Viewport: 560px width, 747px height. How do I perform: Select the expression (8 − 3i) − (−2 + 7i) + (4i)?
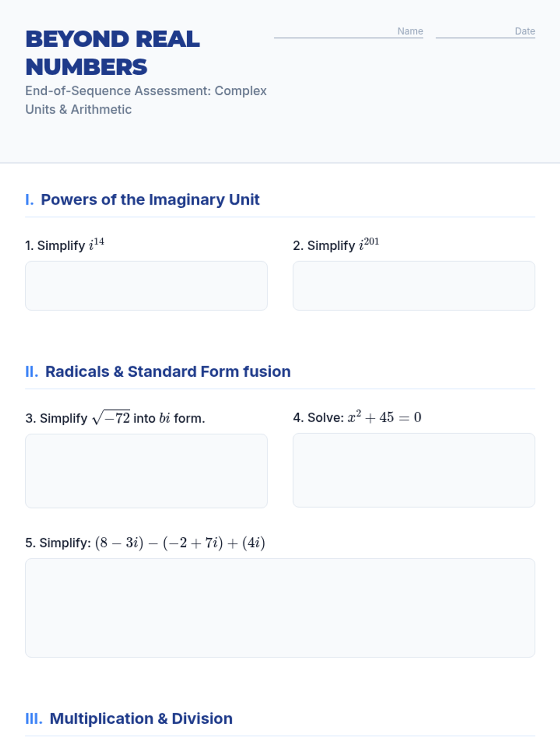180,543
